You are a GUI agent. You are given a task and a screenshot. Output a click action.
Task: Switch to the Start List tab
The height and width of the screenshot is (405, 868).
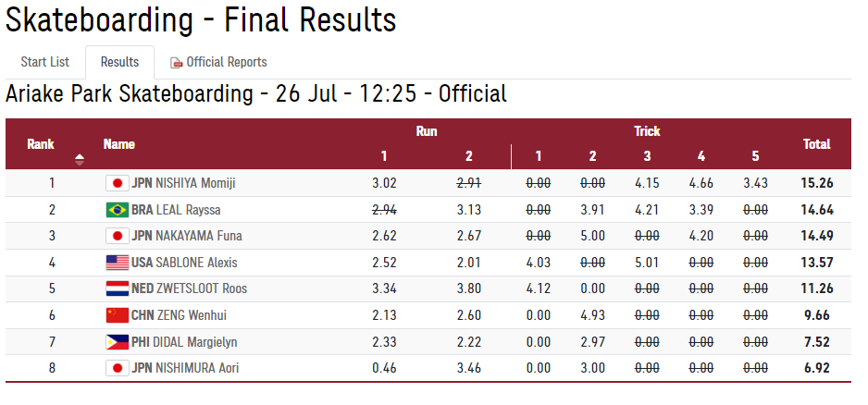tap(45, 62)
